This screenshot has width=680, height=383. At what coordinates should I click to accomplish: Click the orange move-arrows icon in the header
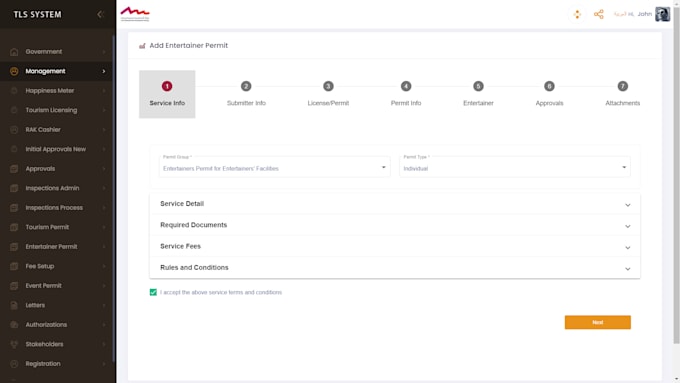coord(577,14)
